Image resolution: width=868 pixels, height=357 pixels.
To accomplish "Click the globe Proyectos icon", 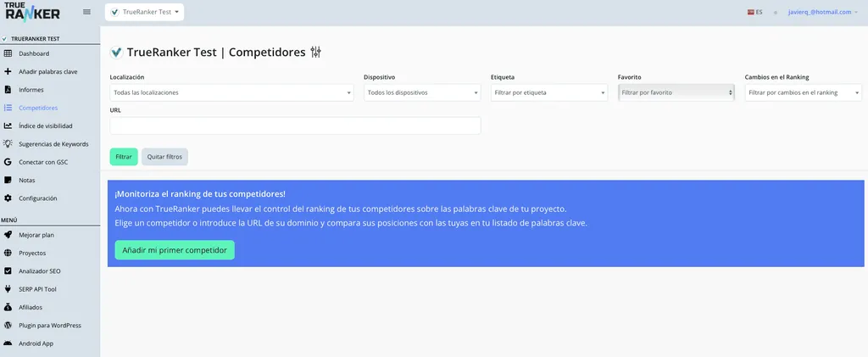I will [8, 253].
